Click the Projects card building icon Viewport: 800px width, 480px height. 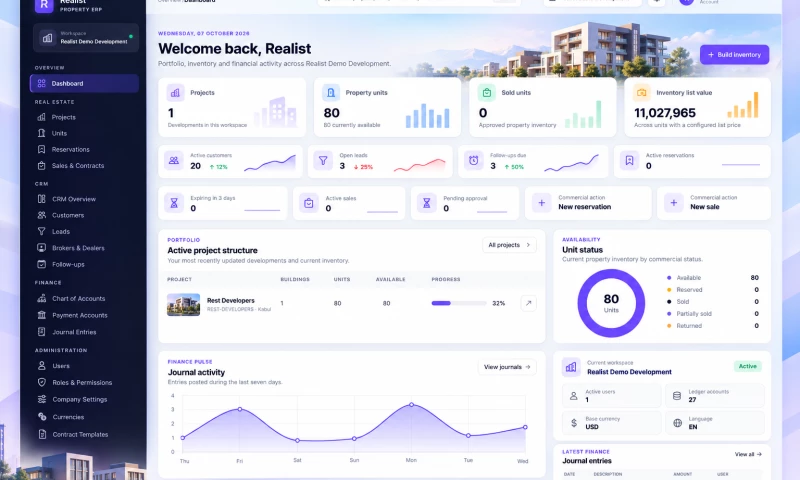pos(175,93)
